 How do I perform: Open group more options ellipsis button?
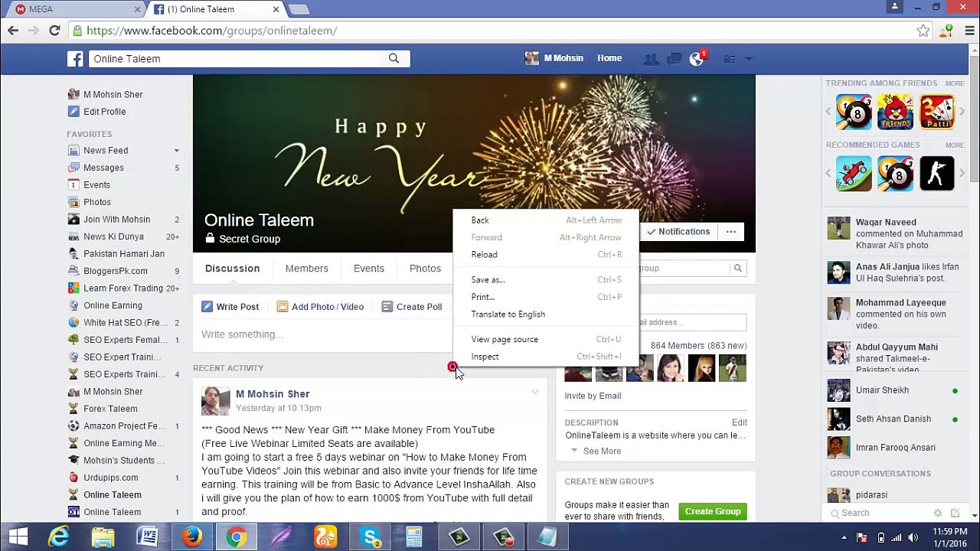tap(731, 232)
